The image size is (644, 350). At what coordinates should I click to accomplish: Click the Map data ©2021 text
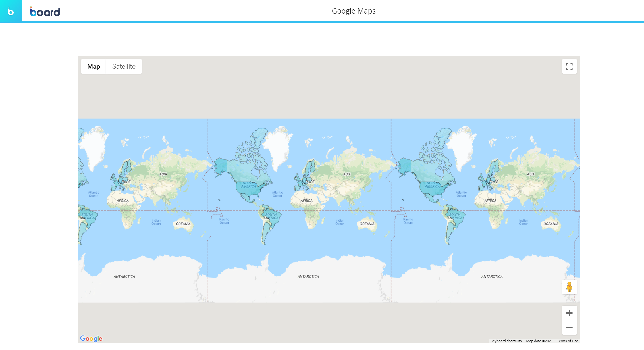(539, 341)
